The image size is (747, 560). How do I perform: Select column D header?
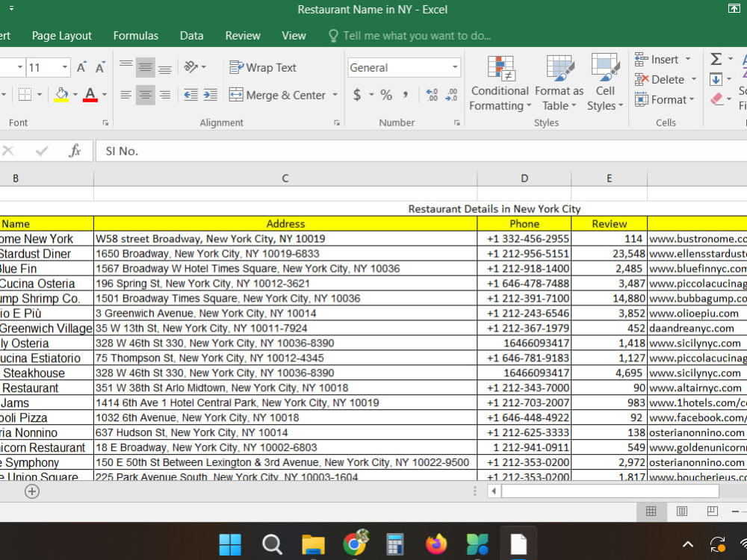(x=524, y=178)
